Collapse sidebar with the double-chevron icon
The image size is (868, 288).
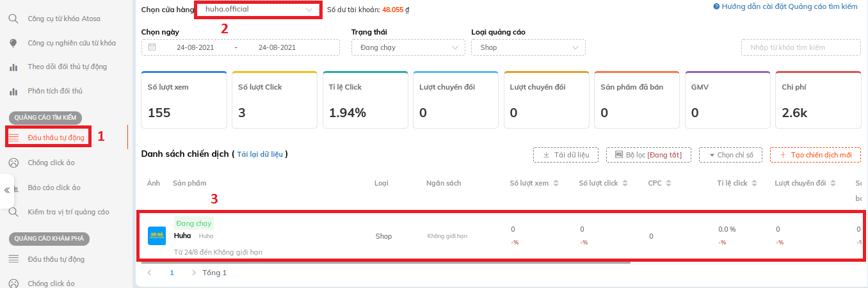(x=7, y=190)
